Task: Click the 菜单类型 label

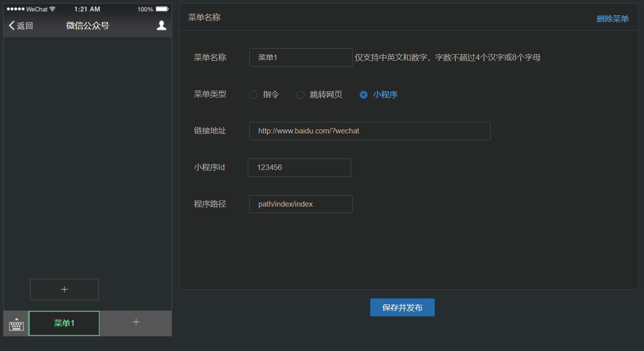Action: tap(210, 94)
